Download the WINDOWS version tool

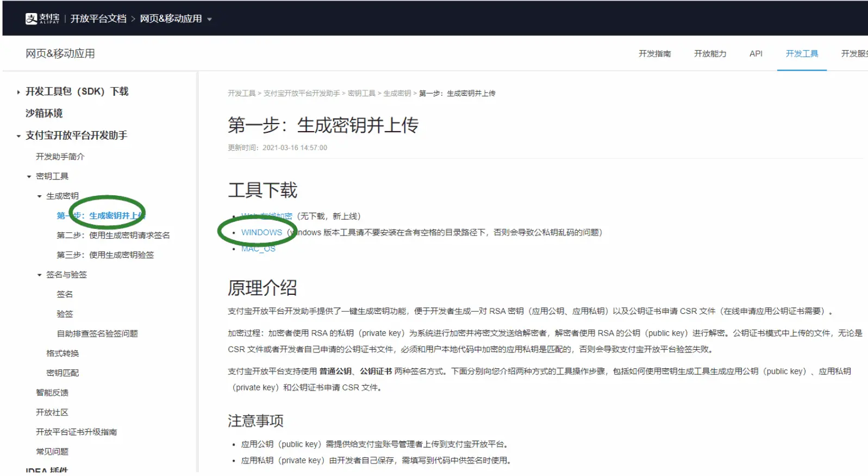pos(261,232)
